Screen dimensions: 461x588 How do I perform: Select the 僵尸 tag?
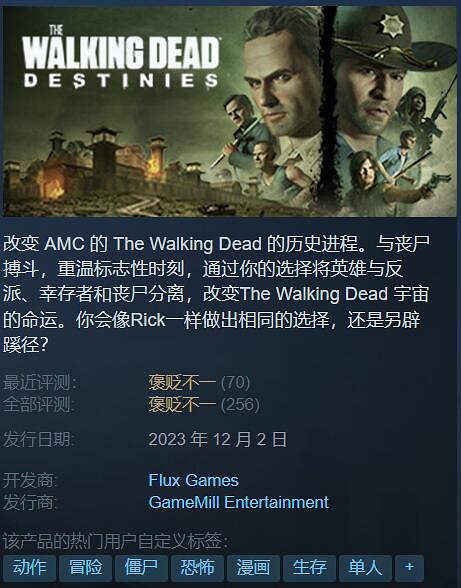pyautogui.click(x=141, y=568)
